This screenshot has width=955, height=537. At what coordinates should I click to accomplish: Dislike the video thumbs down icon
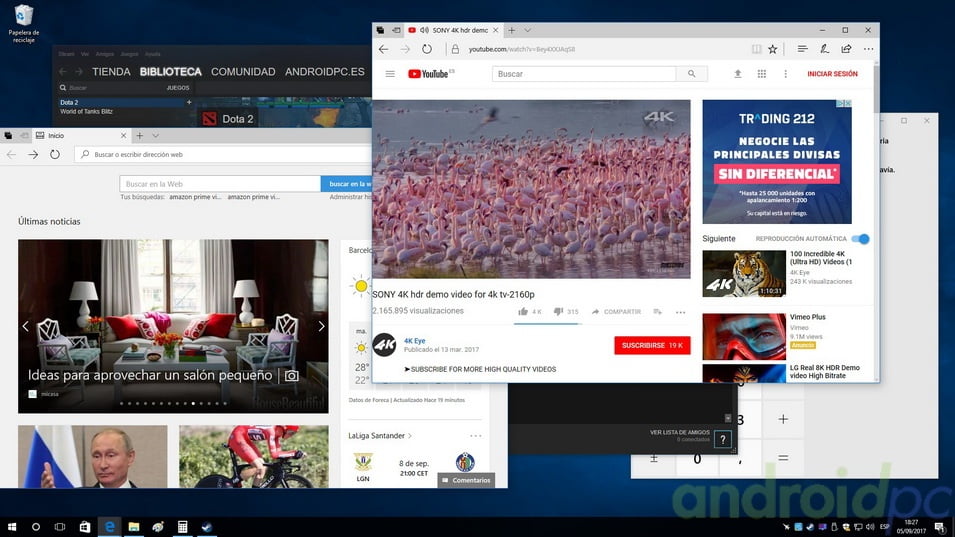click(x=559, y=312)
